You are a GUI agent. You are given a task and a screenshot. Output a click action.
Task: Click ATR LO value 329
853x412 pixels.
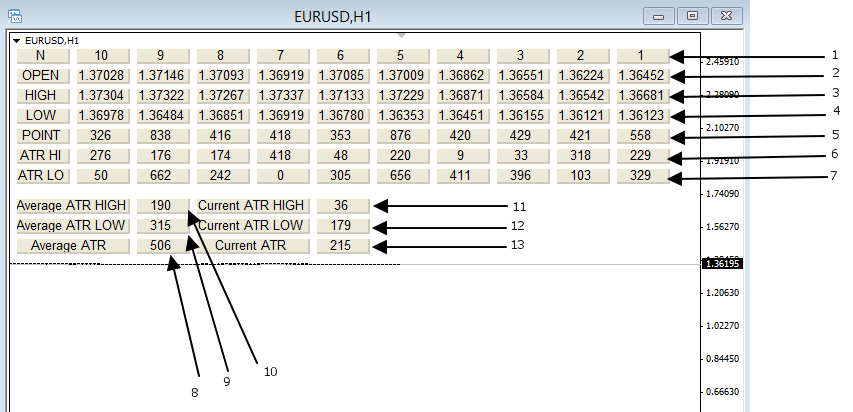(x=643, y=176)
